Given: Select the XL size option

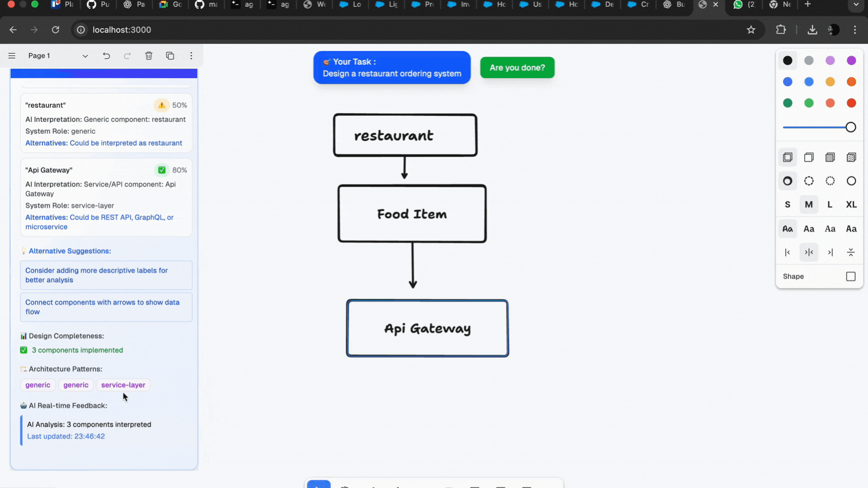Looking at the screenshot, I should (851, 205).
